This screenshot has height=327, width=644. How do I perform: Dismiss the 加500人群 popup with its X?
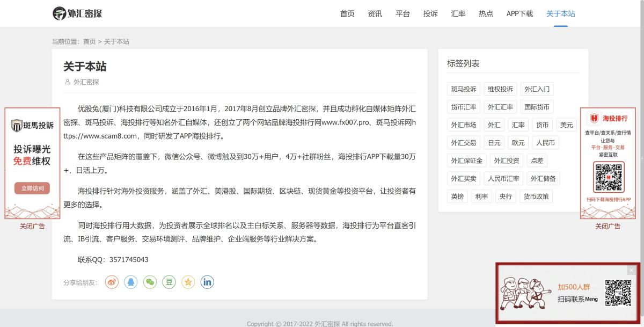pyautogui.click(x=632, y=270)
